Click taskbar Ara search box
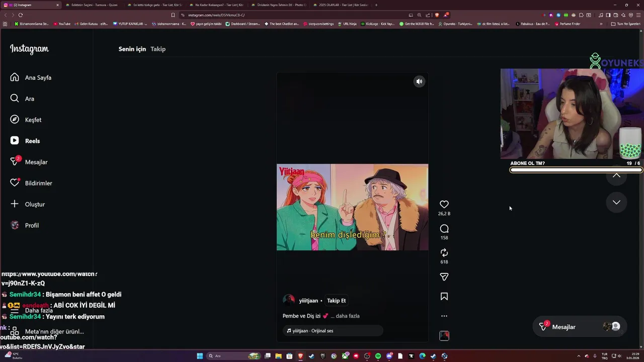 (233, 356)
